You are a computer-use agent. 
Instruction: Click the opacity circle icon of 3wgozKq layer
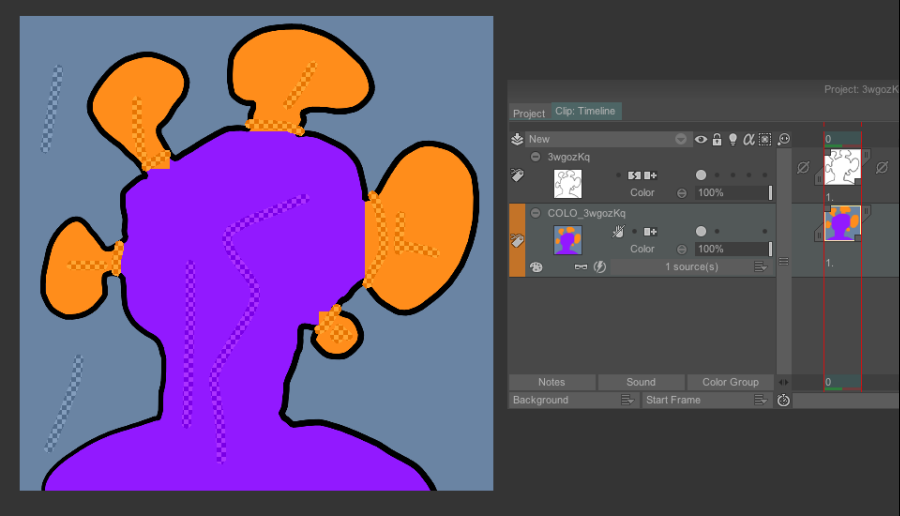(x=681, y=193)
